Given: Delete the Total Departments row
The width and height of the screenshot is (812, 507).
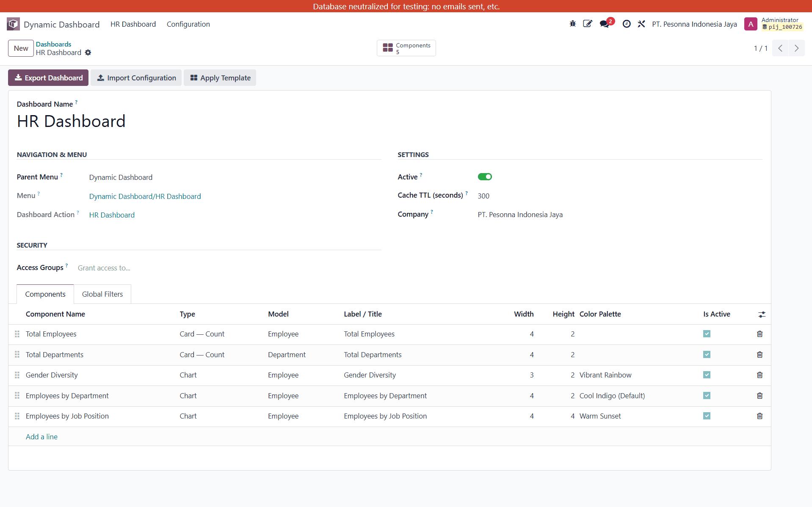Looking at the screenshot, I should 760,355.
